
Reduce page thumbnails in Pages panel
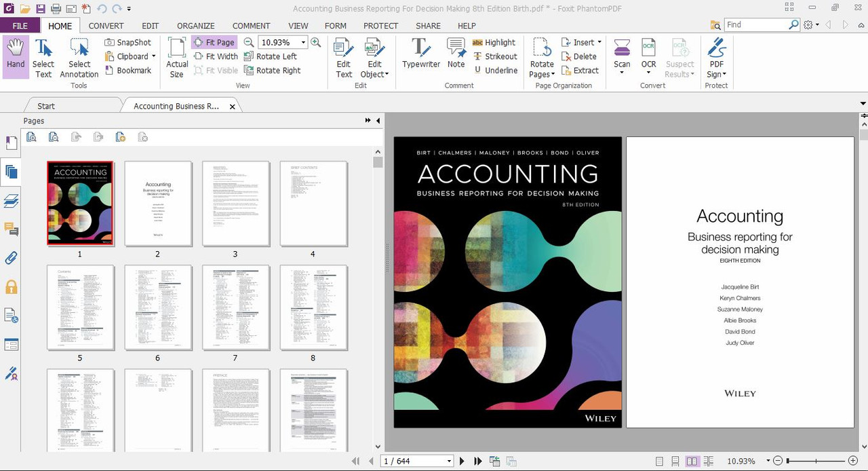point(54,136)
